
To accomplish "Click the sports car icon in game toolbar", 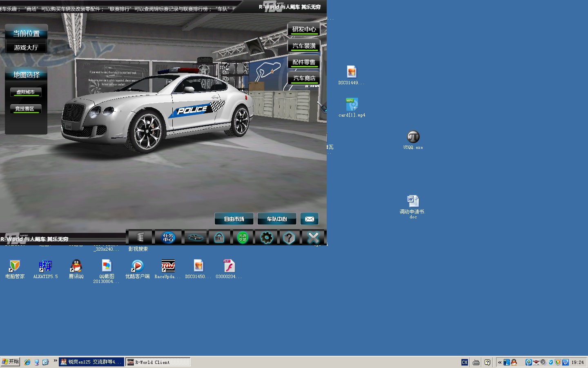I will [x=195, y=237].
